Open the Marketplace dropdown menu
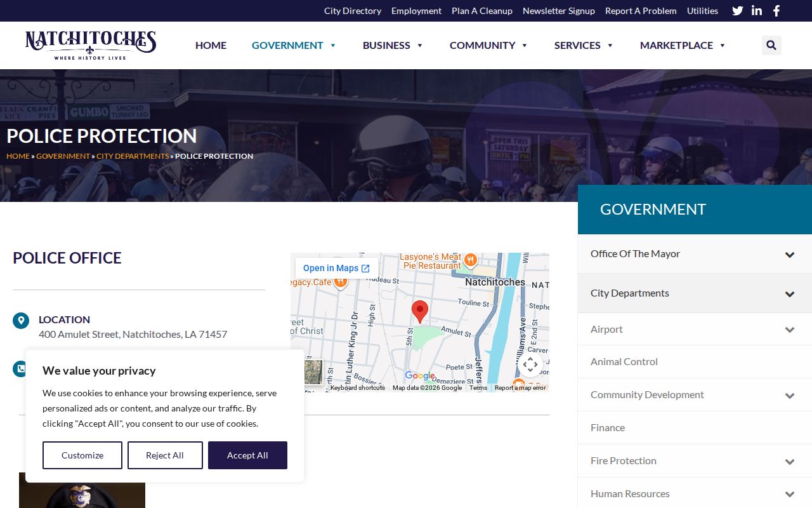Screen dimensions: 812x508 tap(683, 45)
